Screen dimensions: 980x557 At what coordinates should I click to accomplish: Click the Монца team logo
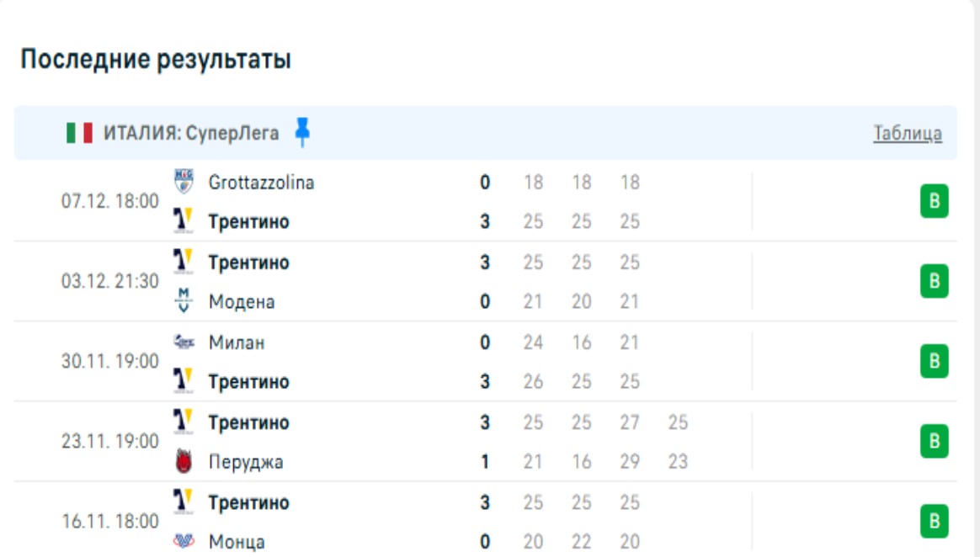pos(183,542)
